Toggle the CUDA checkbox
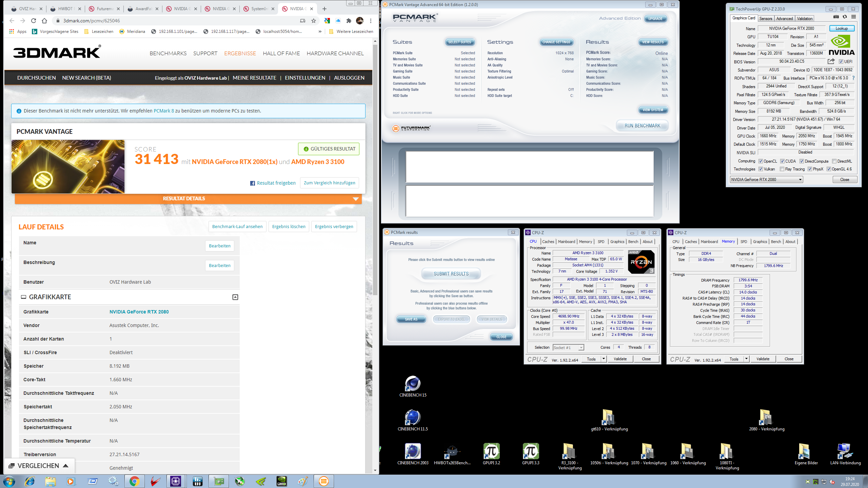The image size is (868, 488). (x=782, y=161)
